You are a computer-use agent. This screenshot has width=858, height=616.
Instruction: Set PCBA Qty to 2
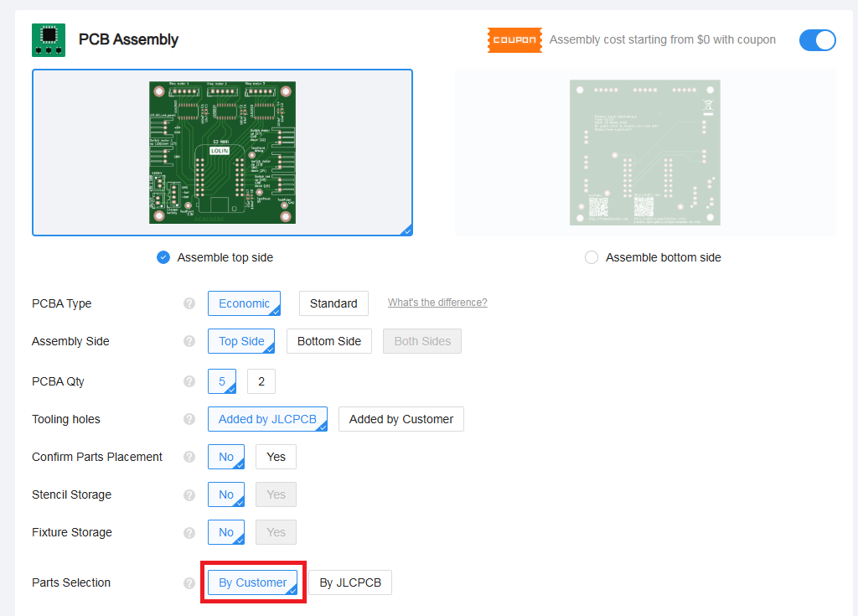tap(261, 381)
